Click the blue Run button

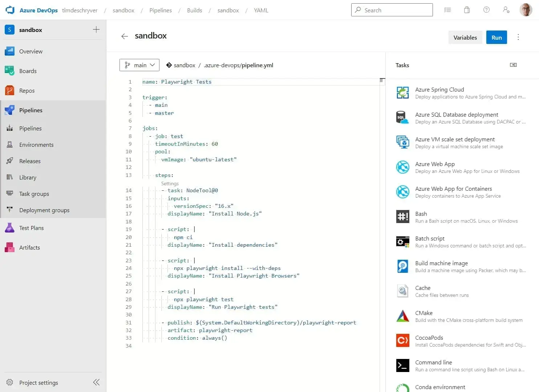497,37
